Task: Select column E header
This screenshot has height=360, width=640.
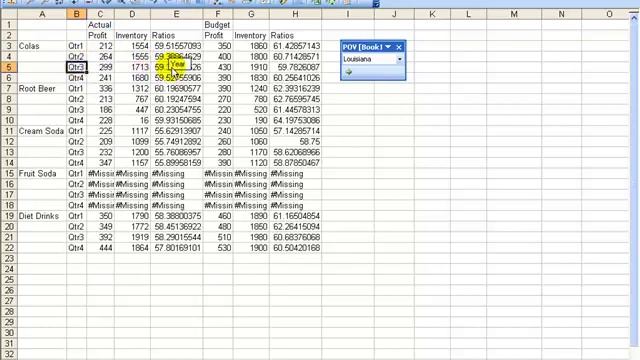Action: click(x=176, y=14)
